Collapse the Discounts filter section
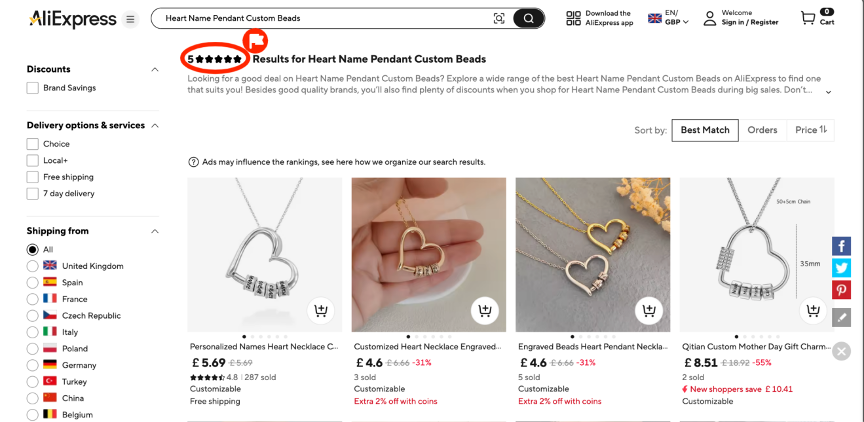Viewport: 864px width, 422px height. 154,69
